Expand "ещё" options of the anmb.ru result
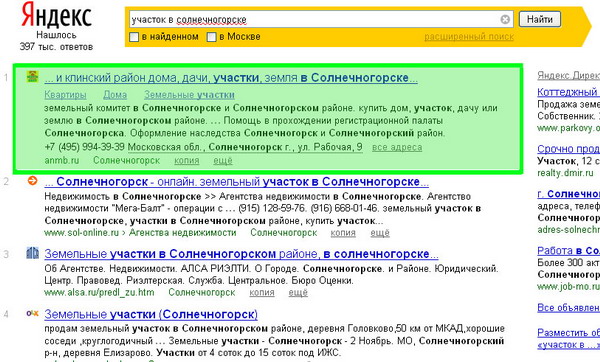Viewport: 600px width, 362px height. pos(223,161)
